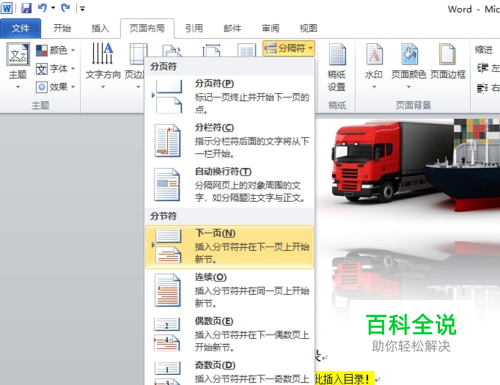Click the Redo arrow icon
The width and height of the screenshot is (500, 385).
click(x=65, y=8)
